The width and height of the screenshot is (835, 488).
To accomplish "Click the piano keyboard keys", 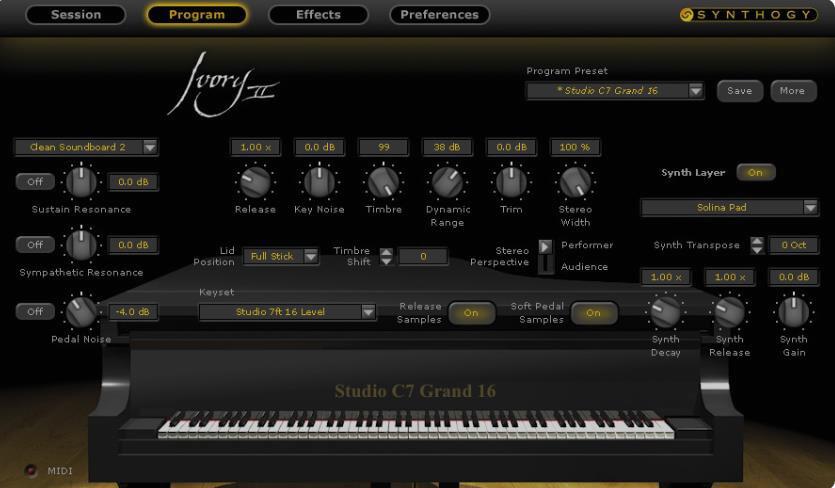I will (416, 425).
